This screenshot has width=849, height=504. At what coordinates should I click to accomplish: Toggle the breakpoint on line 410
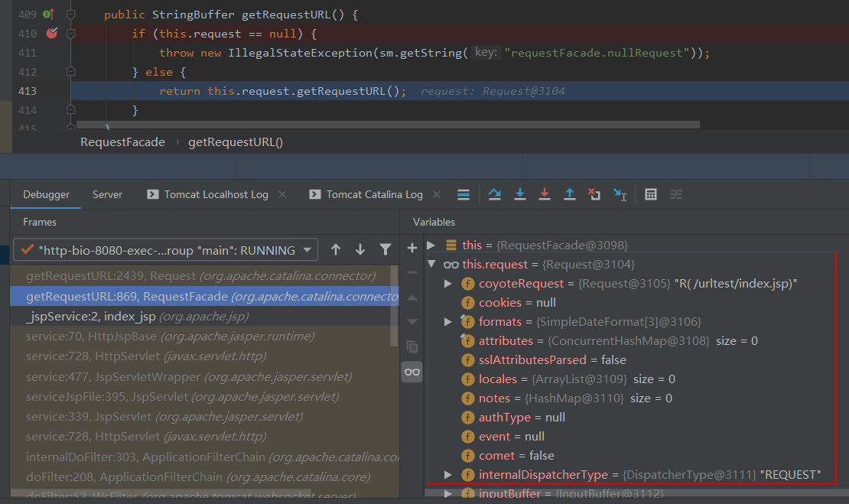point(51,33)
